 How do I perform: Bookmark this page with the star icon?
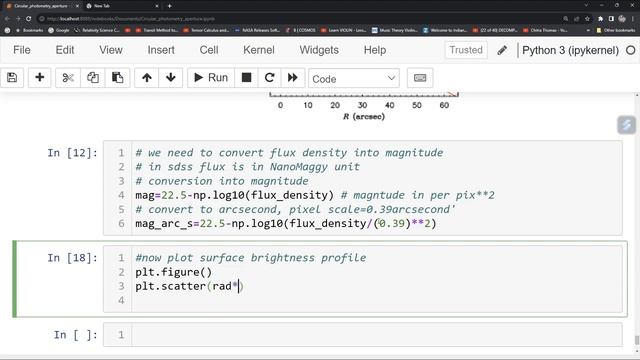click(587, 19)
